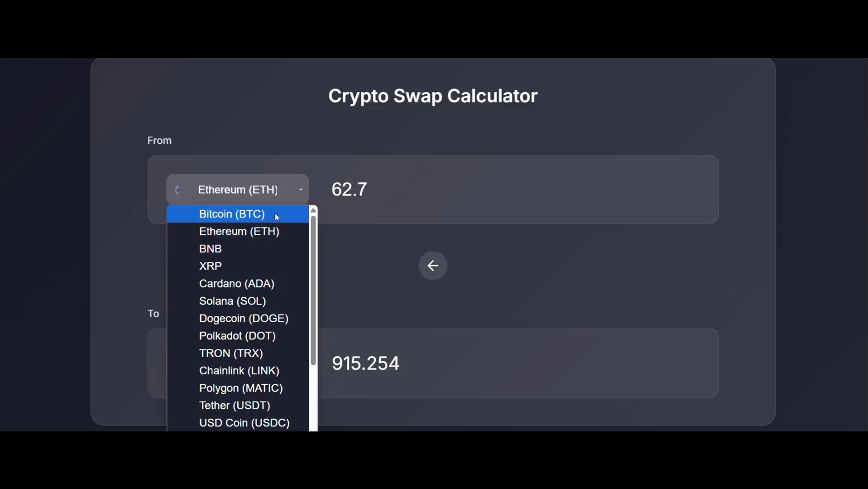Screen dimensions: 868x489
Task: Pick Polkadot (DOT) in the dropdown
Action: point(237,336)
